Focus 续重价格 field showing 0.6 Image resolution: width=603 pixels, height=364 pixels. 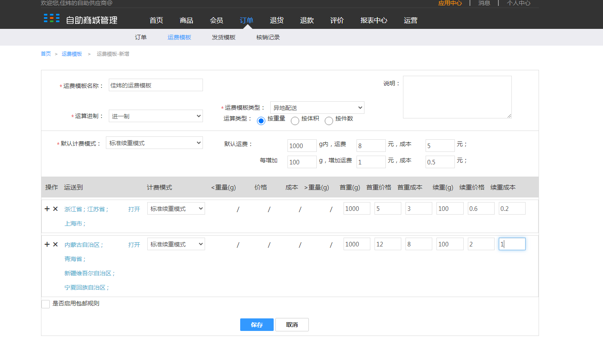coord(481,208)
